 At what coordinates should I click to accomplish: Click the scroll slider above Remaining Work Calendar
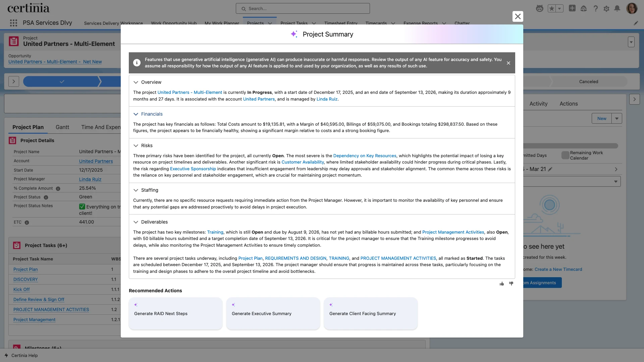570,145
